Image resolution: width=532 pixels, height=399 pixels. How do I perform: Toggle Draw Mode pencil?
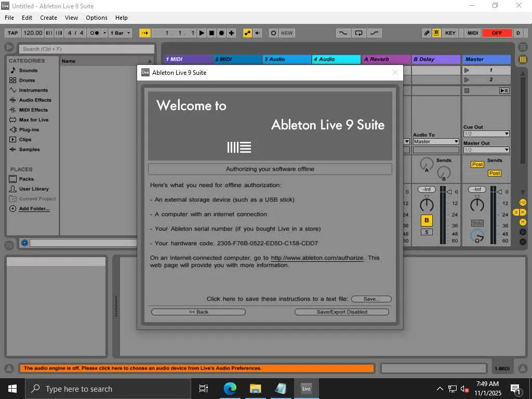(x=427, y=33)
